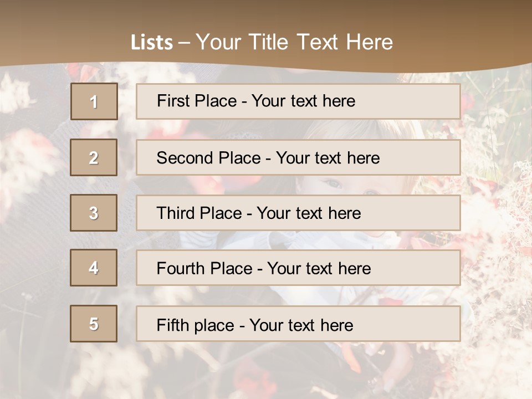Click the word 'Third' in third row
The image size is (532, 399).
pyautogui.click(x=175, y=213)
